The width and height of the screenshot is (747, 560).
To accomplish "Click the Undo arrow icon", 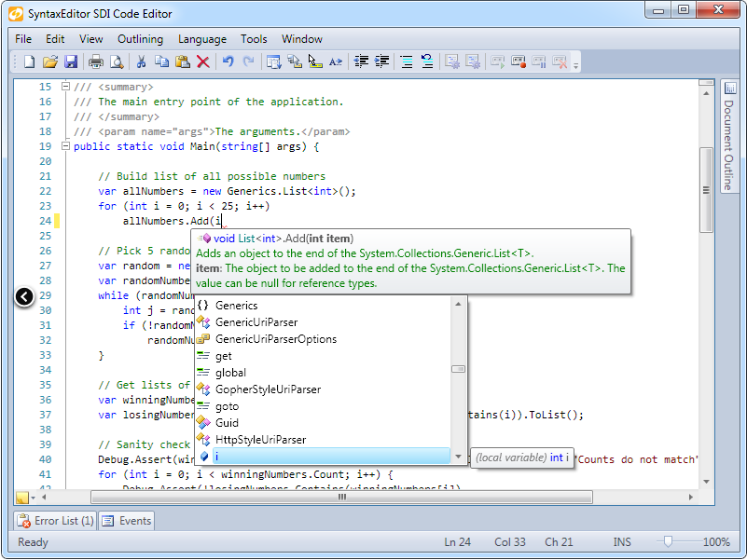I will [x=228, y=61].
